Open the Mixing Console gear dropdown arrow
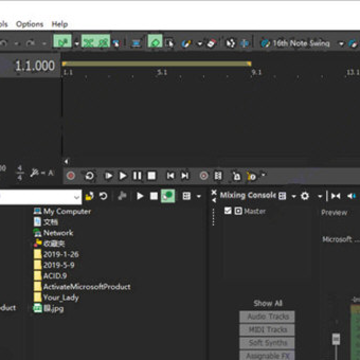The width and height of the screenshot is (360, 360). point(319,196)
